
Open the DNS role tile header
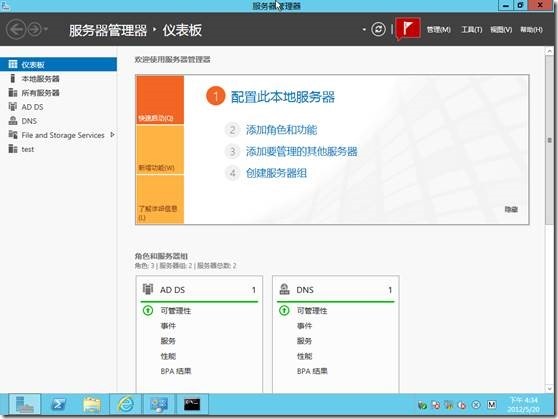(336, 290)
